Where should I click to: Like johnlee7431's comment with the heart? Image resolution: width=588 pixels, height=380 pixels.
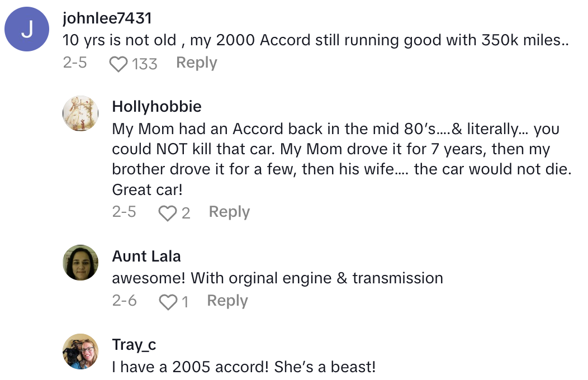click(118, 64)
